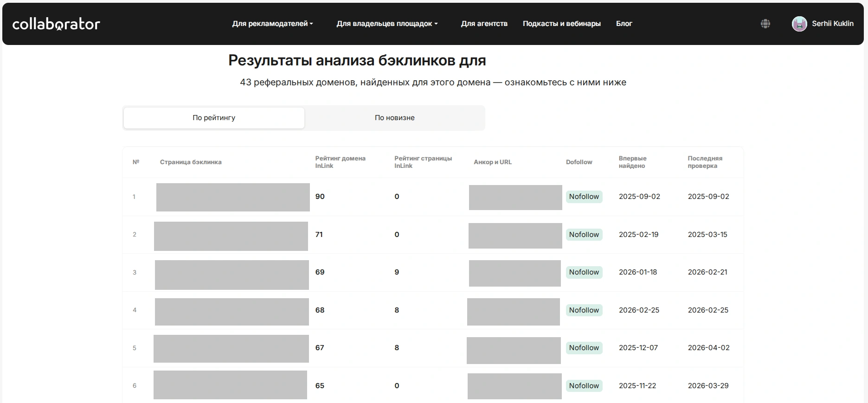This screenshot has height=403, width=868.
Task: Click the Впервые найдено header
Action: tap(632, 162)
